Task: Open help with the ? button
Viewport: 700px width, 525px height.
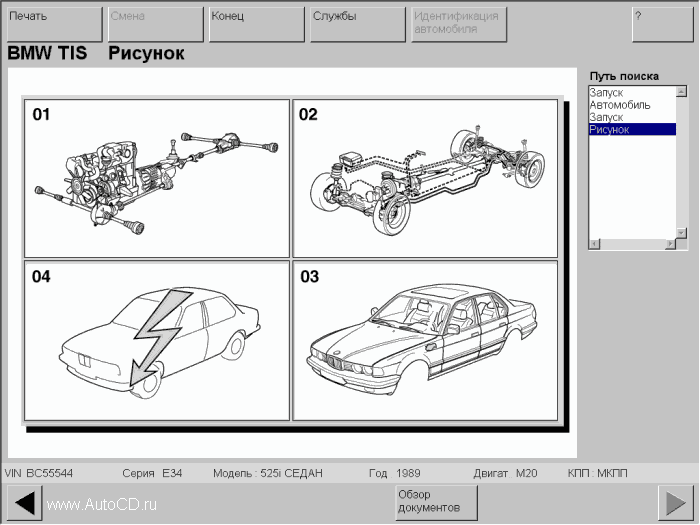Action: coord(662,25)
